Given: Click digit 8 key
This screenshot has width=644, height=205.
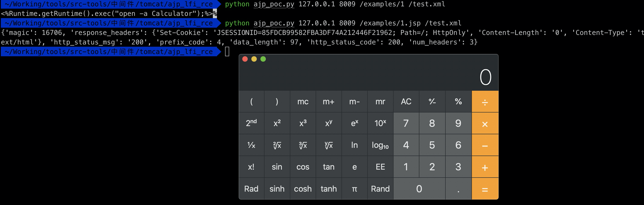Looking at the screenshot, I should tap(432, 123).
